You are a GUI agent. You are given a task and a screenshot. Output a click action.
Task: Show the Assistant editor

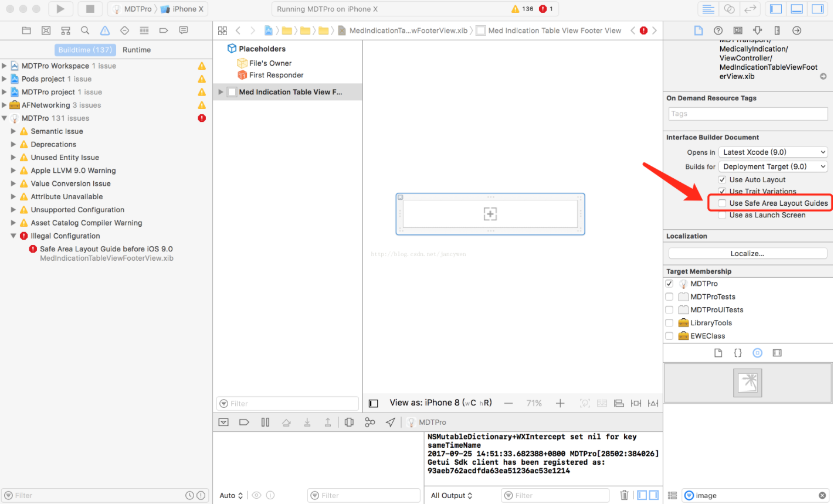point(729,9)
